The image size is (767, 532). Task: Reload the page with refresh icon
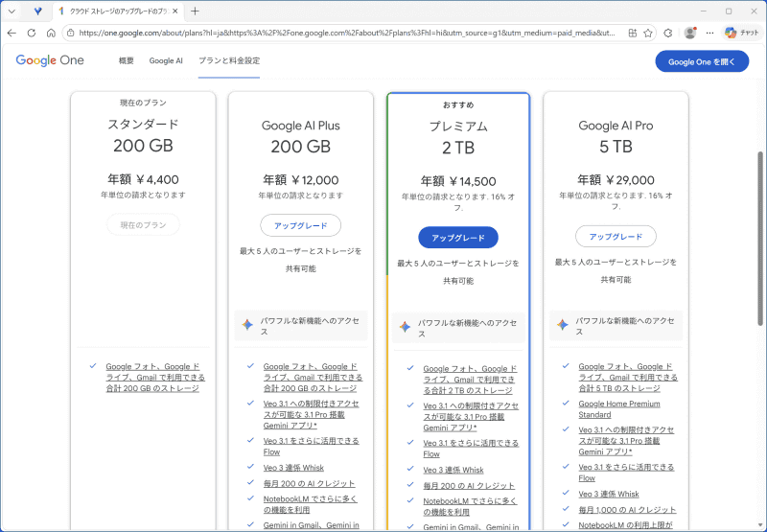pyautogui.click(x=32, y=33)
